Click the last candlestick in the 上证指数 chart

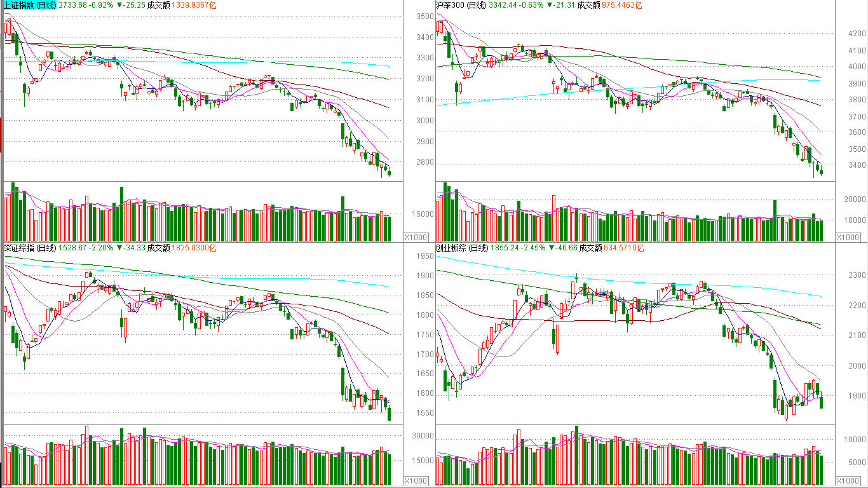tap(389, 172)
